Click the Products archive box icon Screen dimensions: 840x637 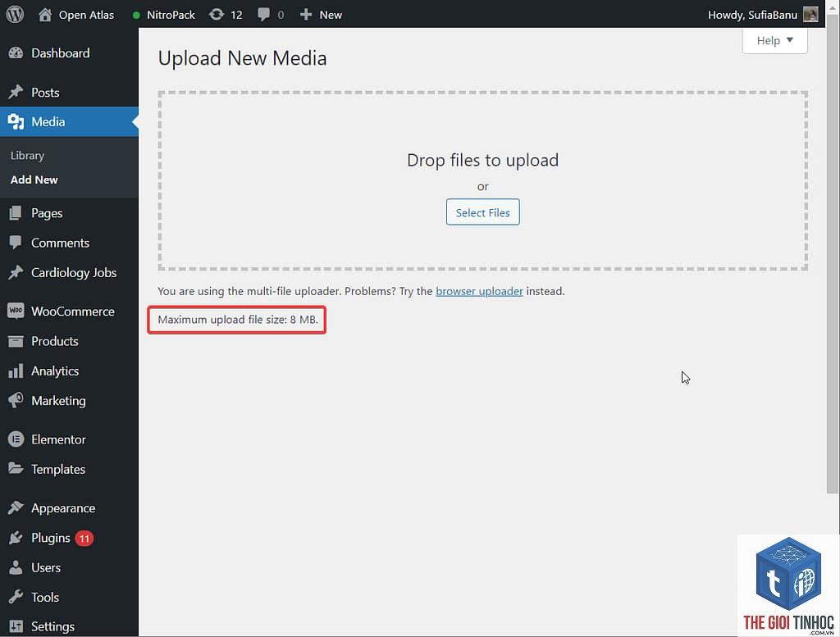tap(16, 341)
